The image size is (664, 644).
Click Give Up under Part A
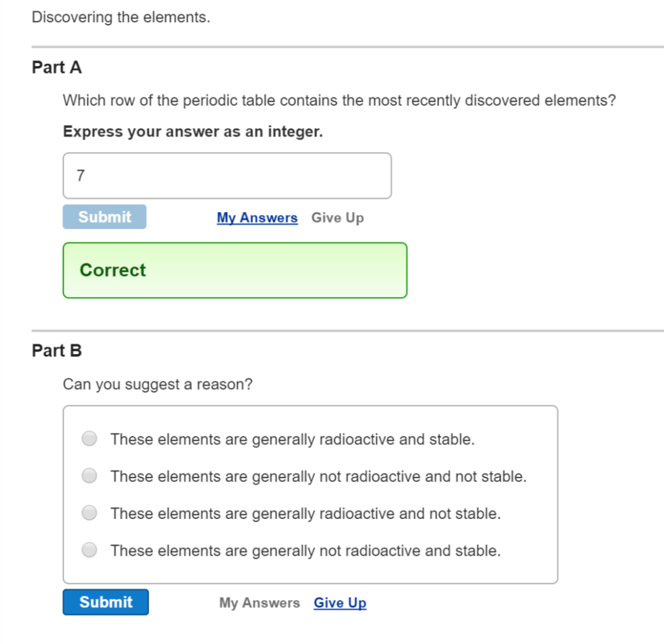pos(337,217)
